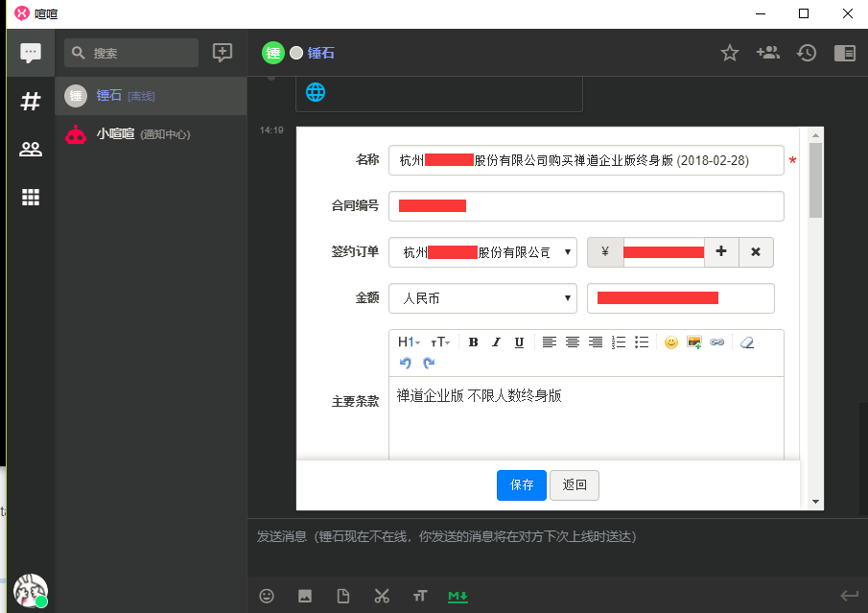Image resolution: width=868 pixels, height=613 pixels.
Task: Open the chats view in the sidebar
Action: (x=31, y=53)
